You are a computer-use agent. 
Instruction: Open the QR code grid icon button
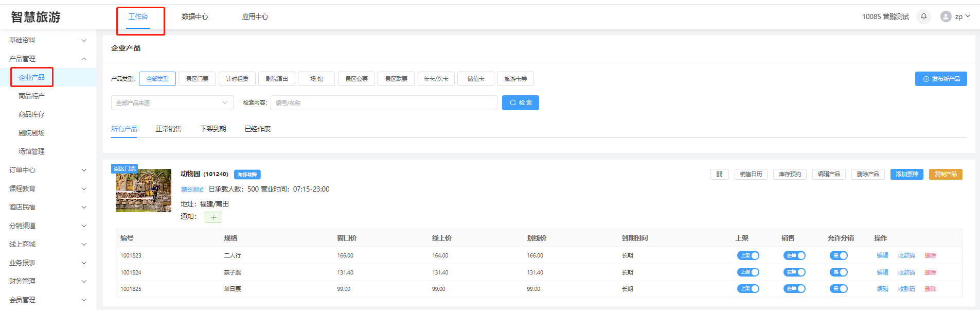(719, 174)
